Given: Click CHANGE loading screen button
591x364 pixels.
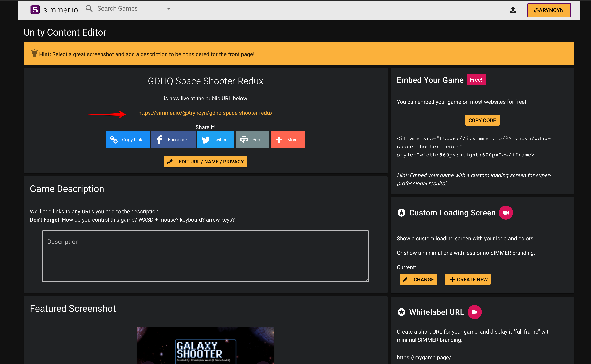Looking at the screenshot, I should pyautogui.click(x=419, y=279).
